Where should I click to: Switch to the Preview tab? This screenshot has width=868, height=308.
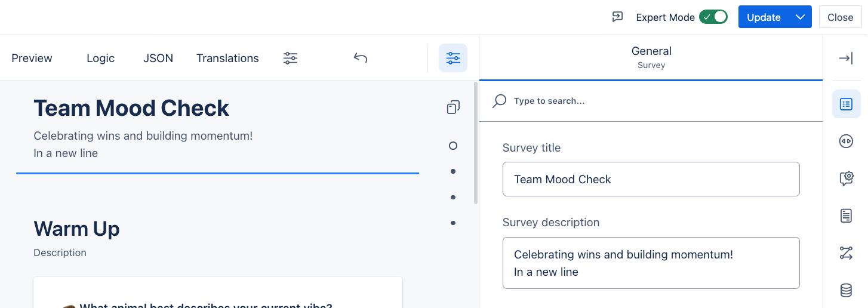point(32,58)
